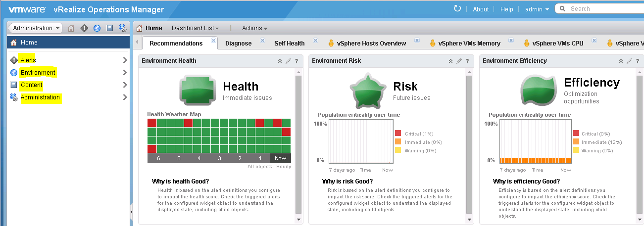Open help for Environment Risk widget
This screenshot has height=226, width=644.
(467, 61)
